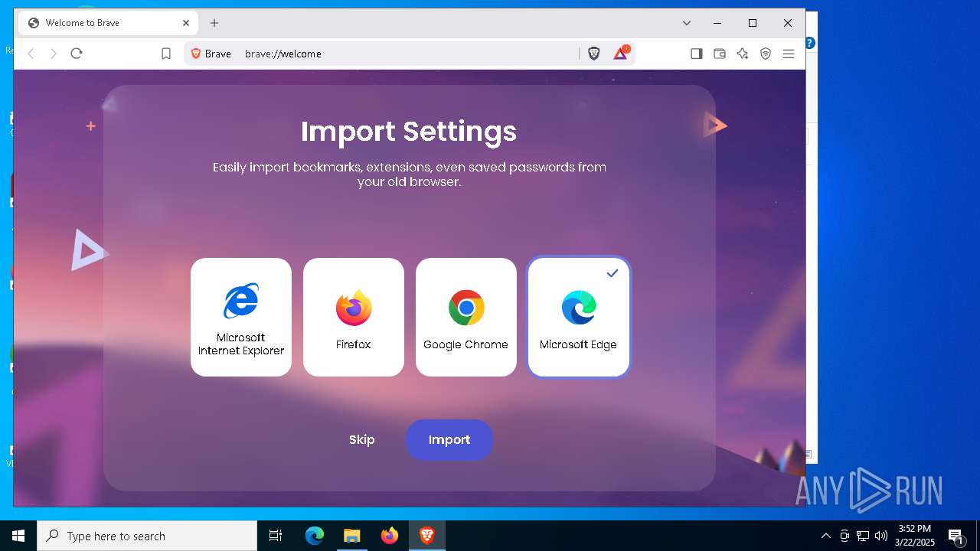Click the brave://welcome address bar
This screenshot has height=551, width=980.
[410, 54]
